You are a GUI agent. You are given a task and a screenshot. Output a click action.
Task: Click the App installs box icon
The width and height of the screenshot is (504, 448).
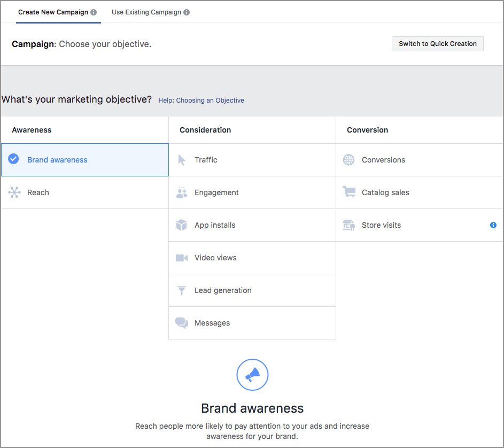pos(182,225)
